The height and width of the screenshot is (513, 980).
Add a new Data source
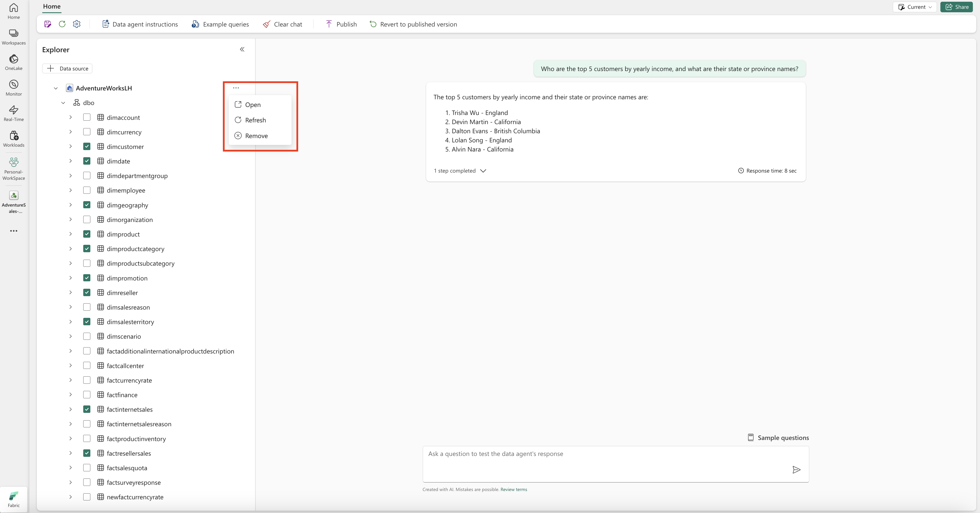(67, 68)
